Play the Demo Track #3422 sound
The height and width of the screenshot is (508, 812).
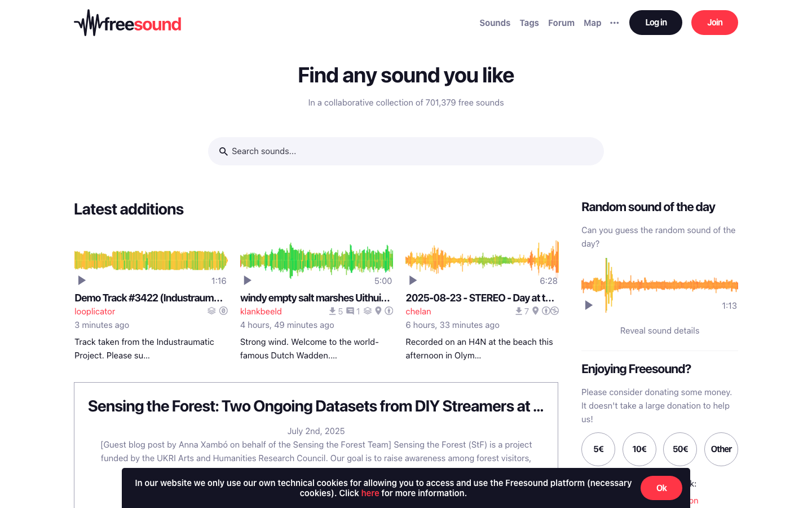pos(82,281)
